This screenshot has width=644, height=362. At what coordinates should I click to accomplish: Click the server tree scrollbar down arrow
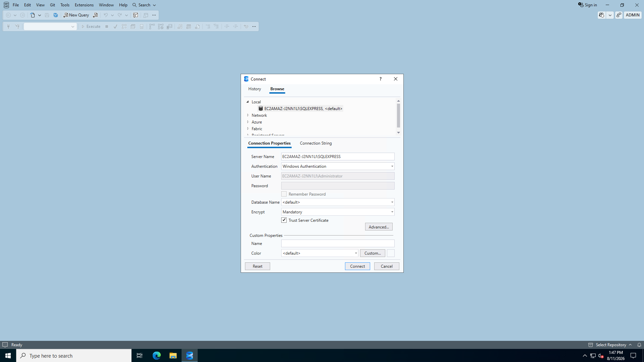(398, 133)
